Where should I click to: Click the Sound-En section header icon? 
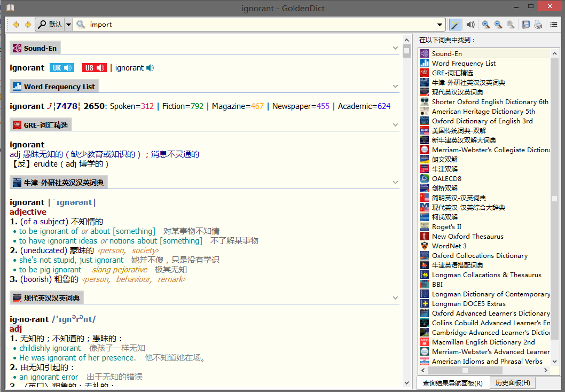coord(17,48)
